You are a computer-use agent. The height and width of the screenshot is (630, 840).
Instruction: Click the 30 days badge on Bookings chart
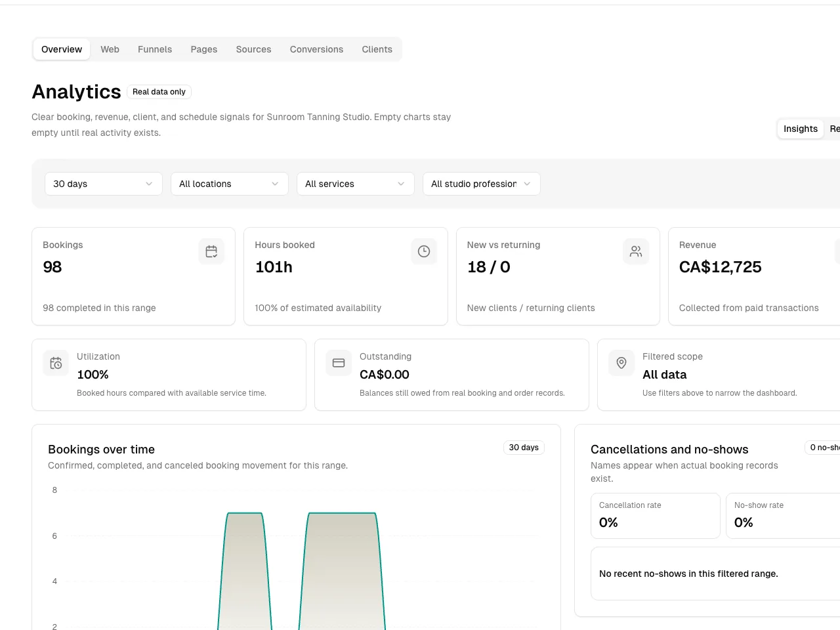[x=524, y=448]
